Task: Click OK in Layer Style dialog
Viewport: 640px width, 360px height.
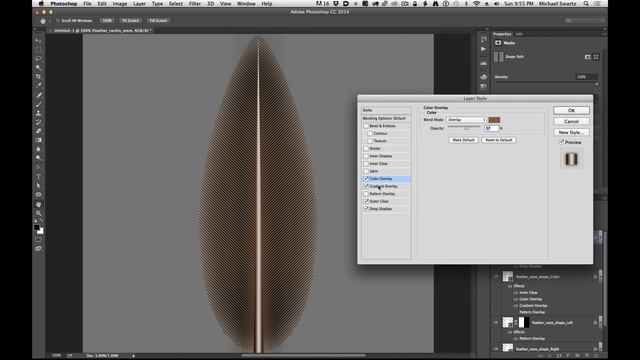Action: point(571,111)
